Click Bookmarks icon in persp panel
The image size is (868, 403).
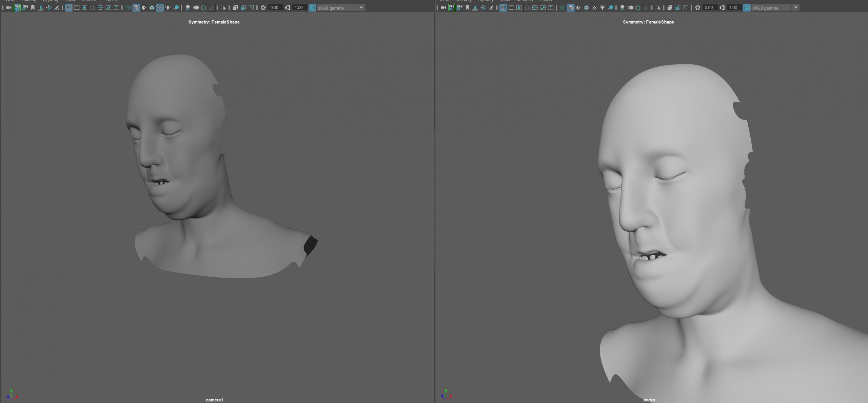pos(467,7)
